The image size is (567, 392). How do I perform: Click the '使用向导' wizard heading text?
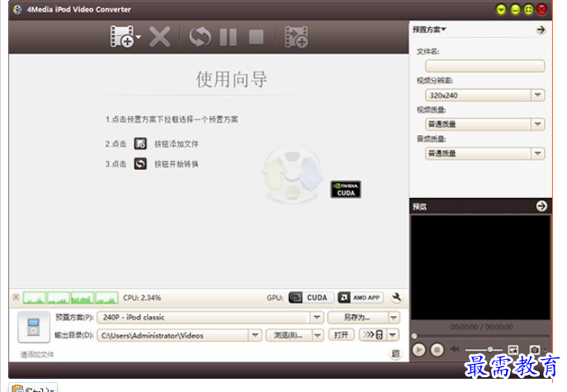[x=231, y=79]
